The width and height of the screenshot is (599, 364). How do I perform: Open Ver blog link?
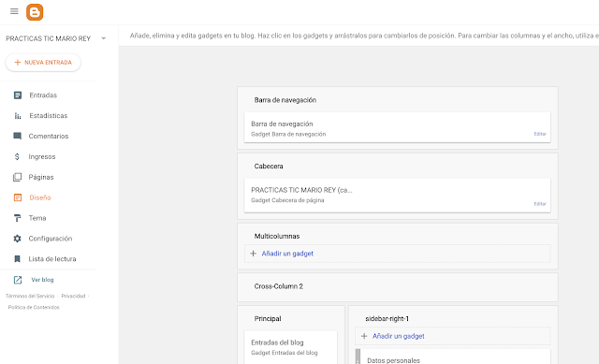[42, 280]
